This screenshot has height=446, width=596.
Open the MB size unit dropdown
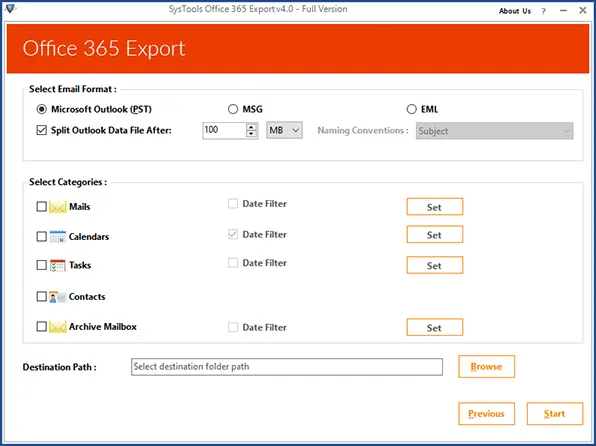(284, 130)
